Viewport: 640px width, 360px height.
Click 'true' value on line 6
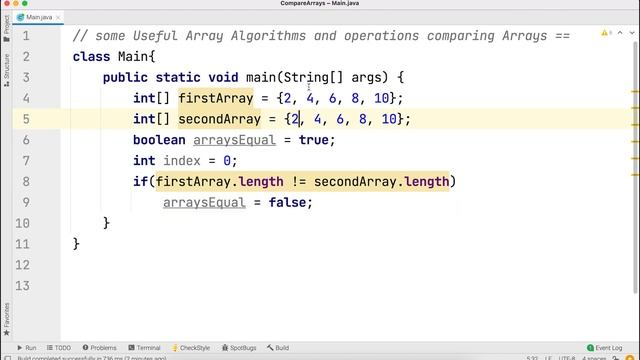pyautogui.click(x=313, y=140)
